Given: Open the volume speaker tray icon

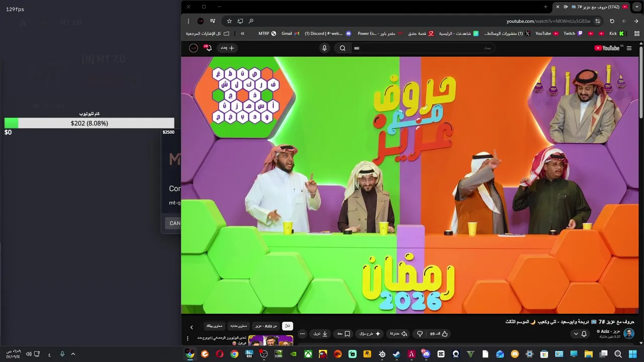Looking at the screenshot, I should click(x=29, y=354).
